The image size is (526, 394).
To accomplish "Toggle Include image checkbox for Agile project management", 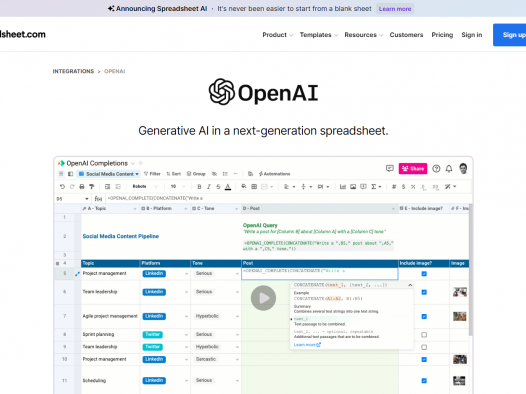I will [424, 316].
